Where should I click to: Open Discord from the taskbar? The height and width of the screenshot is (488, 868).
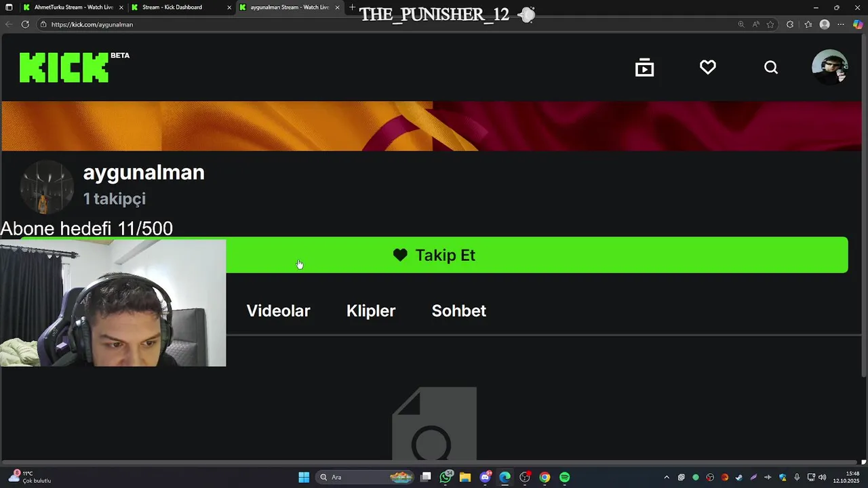point(485,477)
